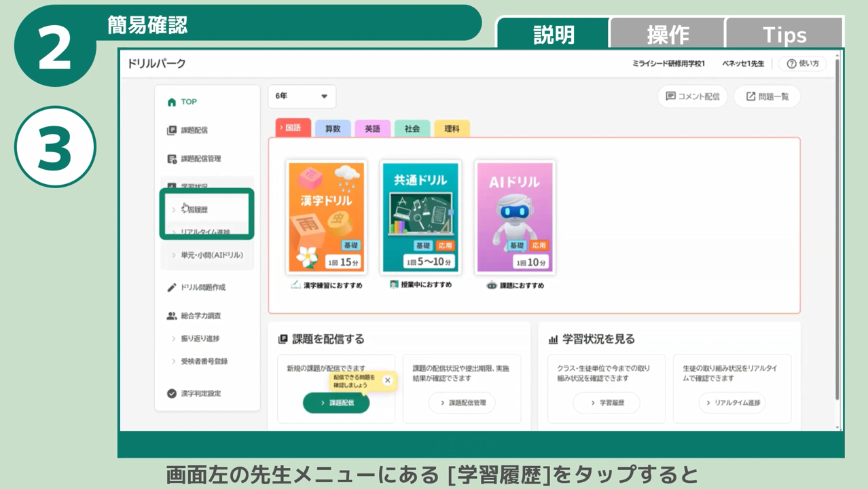Click the コメント配信 button
The width and height of the screenshot is (868, 489).
692,96
